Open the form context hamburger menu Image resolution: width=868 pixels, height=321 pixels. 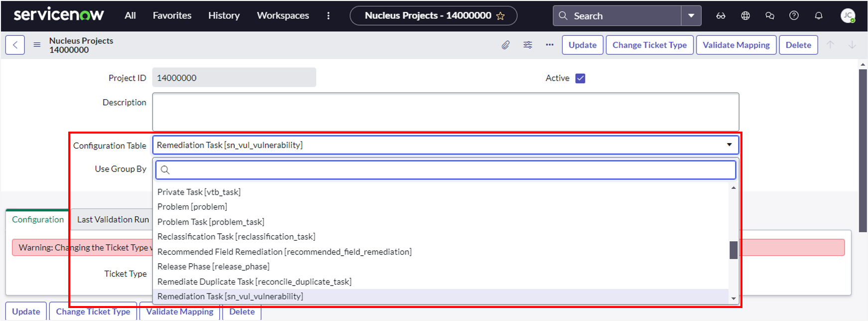[37, 45]
